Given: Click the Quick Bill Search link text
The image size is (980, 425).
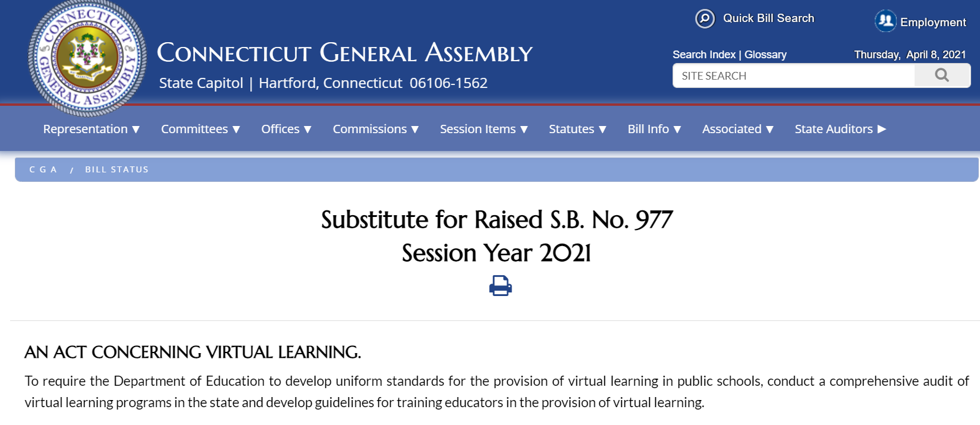Looking at the screenshot, I should tap(768, 18).
